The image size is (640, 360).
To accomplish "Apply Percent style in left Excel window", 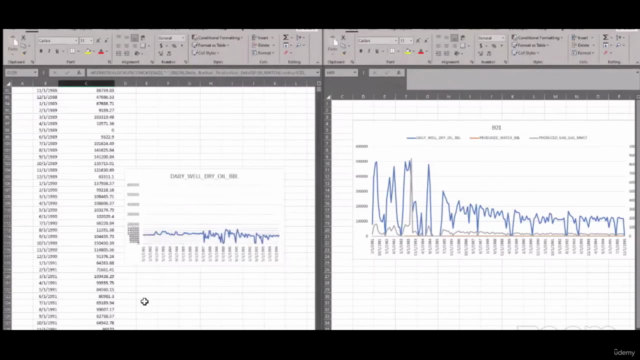I will (174, 46).
